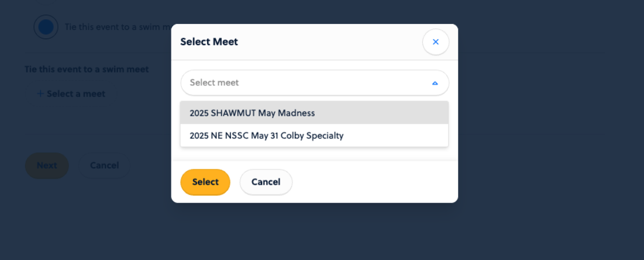Close the Select Meet dialog with X
644x260 pixels.
pyautogui.click(x=435, y=42)
